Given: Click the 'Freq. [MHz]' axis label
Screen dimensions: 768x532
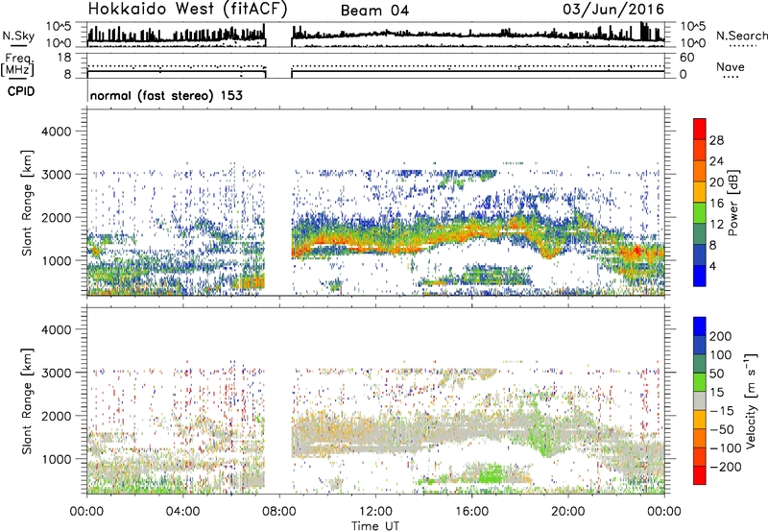Looking at the screenshot, I should pyautogui.click(x=17, y=65).
